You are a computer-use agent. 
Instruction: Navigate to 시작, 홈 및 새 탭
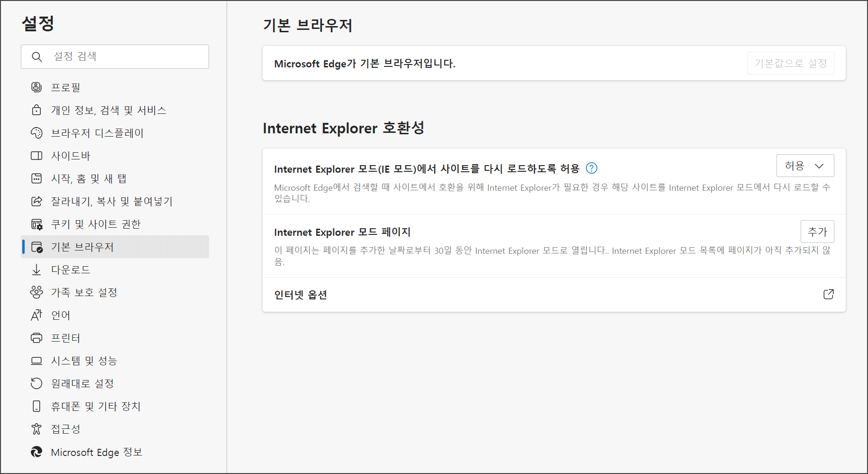pyautogui.click(x=115, y=178)
